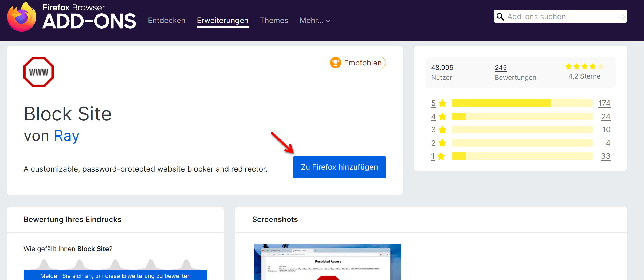The width and height of the screenshot is (644, 280).
Task: Click the 'Wie gefällt Ihnen Block Site?' text
Action: point(68,249)
